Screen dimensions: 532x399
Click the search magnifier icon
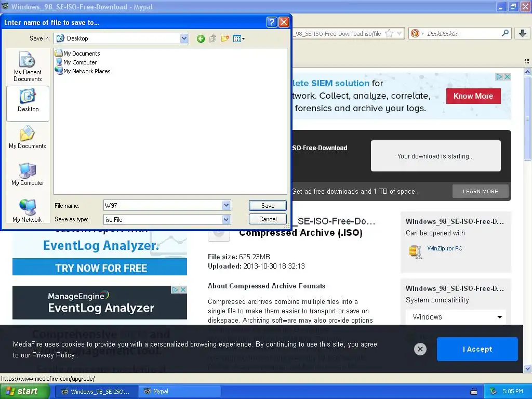click(505, 33)
